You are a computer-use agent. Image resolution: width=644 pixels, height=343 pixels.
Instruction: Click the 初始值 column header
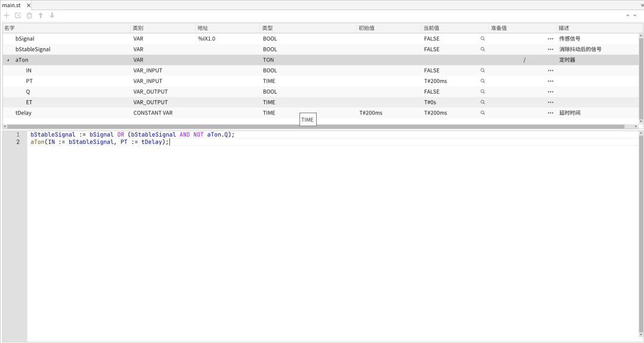(x=389, y=28)
